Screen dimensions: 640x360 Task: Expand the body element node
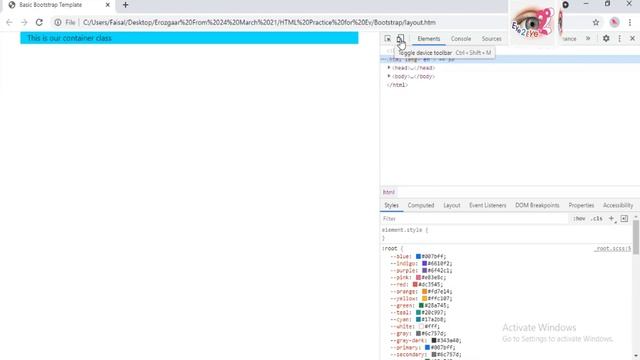[389, 76]
